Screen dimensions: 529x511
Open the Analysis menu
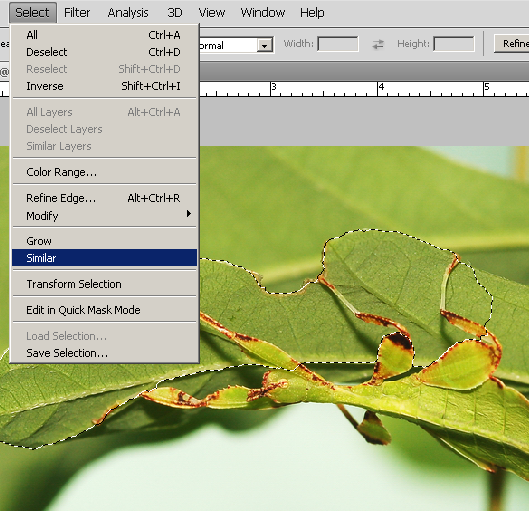click(128, 12)
